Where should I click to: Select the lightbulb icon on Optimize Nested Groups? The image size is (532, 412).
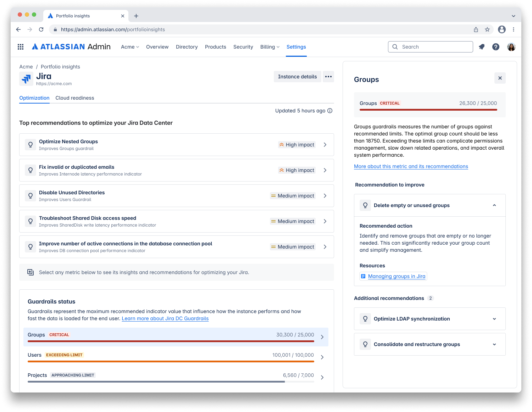click(x=30, y=144)
